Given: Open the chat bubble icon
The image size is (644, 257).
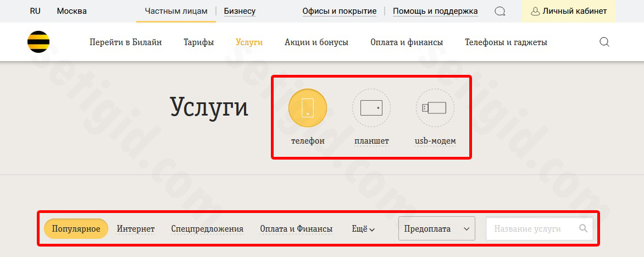Looking at the screenshot, I should pyautogui.click(x=499, y=12).
